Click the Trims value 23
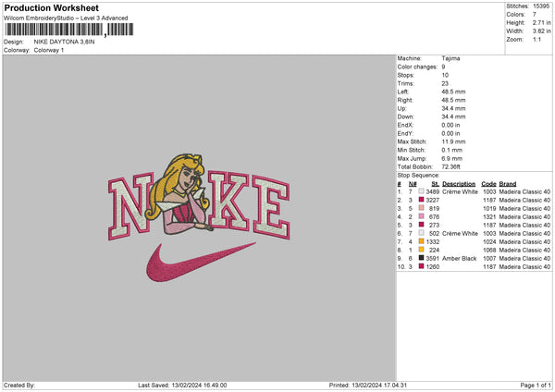Screen dimensions: 555x392 (x=445, y=83)
